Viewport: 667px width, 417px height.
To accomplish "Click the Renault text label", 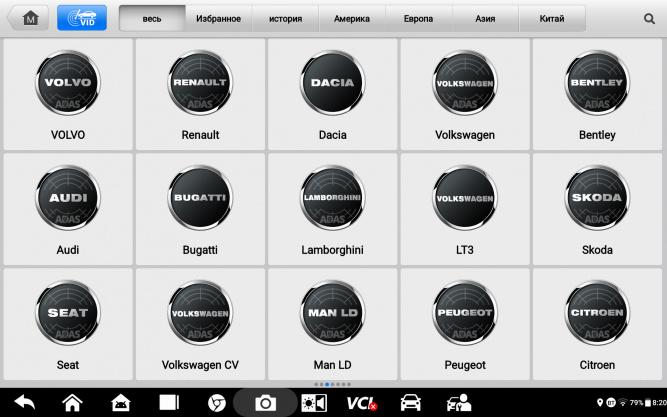I will [200, 135].
